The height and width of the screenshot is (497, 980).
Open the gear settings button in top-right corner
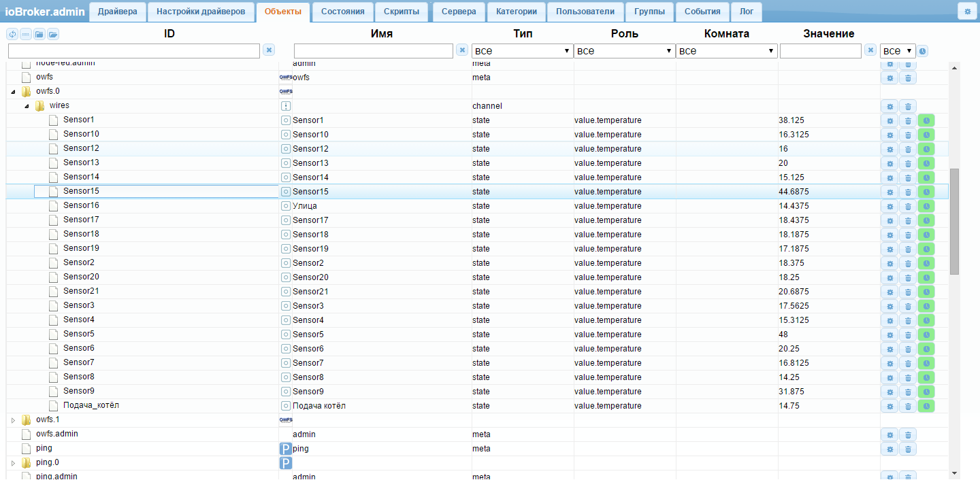pos(967,12)
